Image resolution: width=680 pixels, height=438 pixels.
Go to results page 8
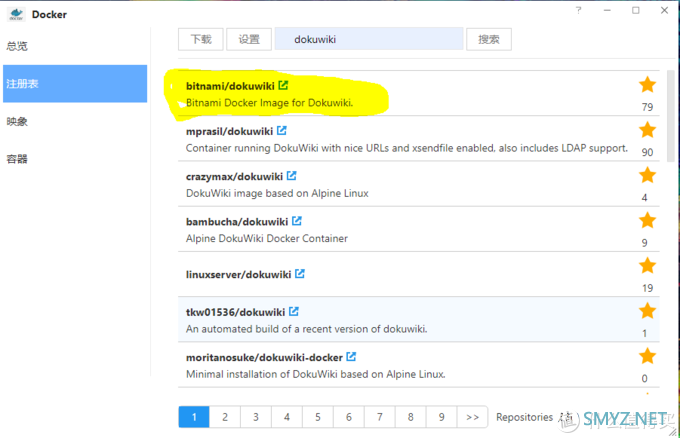pyautogui.click(x=411, y=417)
